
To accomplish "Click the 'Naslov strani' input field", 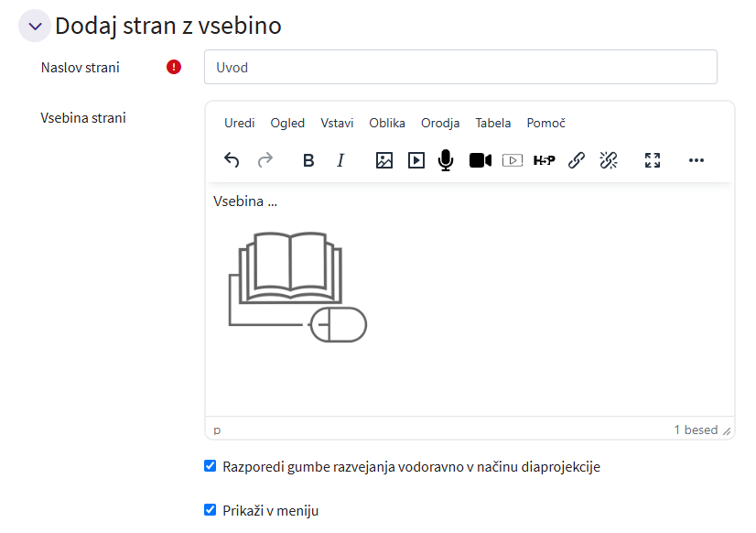I will click(x=460, y=67).
